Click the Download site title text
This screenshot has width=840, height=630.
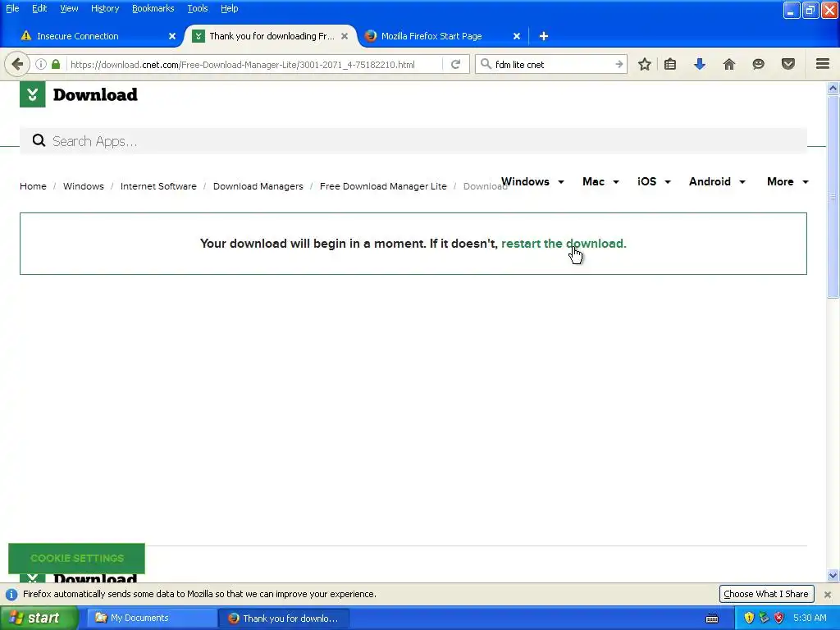tap(95, 95)
